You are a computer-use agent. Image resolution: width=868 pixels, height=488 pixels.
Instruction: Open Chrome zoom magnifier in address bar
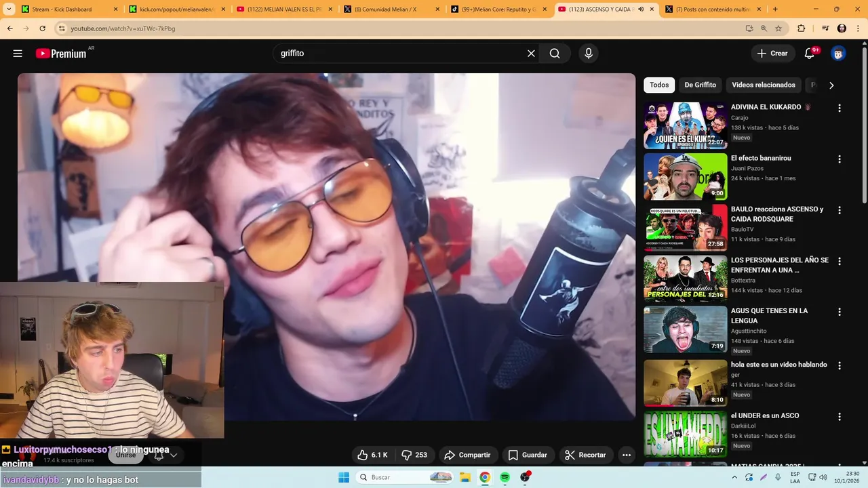tap(764, 28)
